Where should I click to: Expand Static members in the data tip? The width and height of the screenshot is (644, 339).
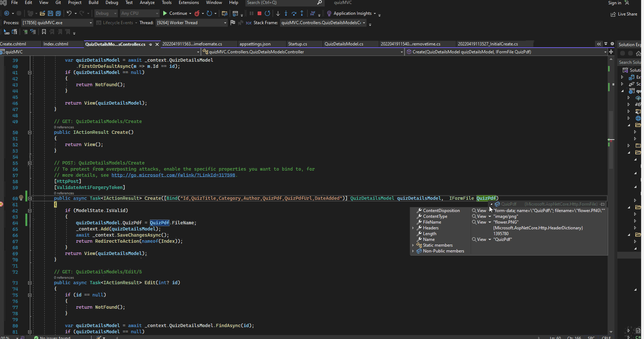[413, 245]
